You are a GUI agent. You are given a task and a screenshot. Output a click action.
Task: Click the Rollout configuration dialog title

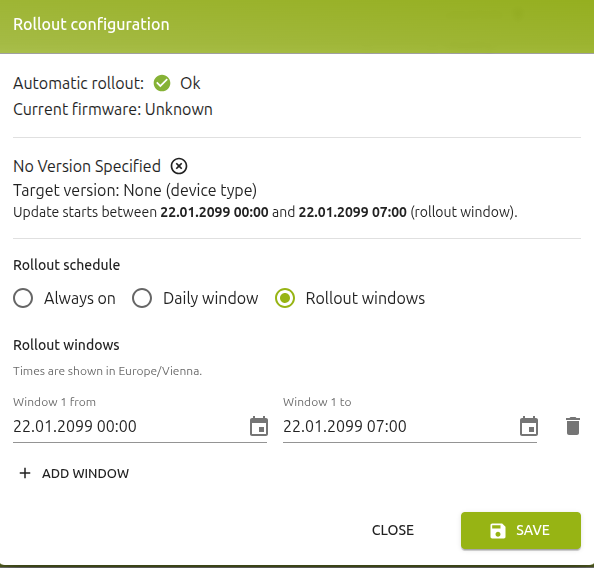point(91,24)
